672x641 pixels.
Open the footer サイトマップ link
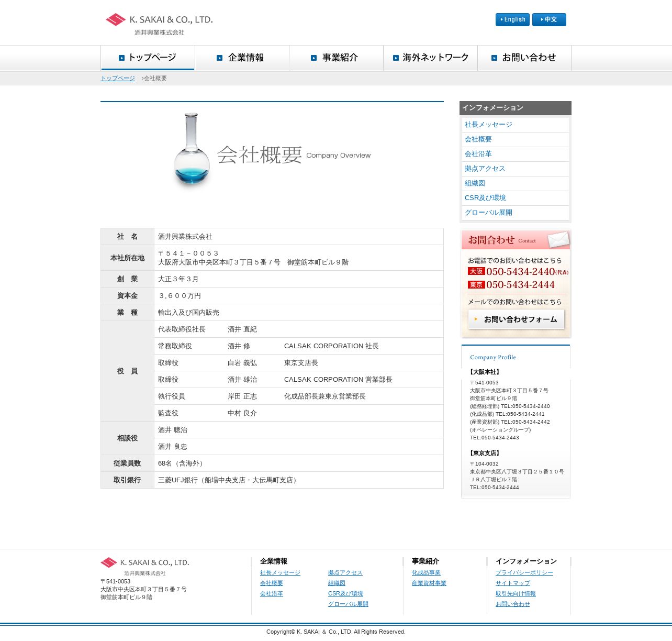[x=513, y=583]
